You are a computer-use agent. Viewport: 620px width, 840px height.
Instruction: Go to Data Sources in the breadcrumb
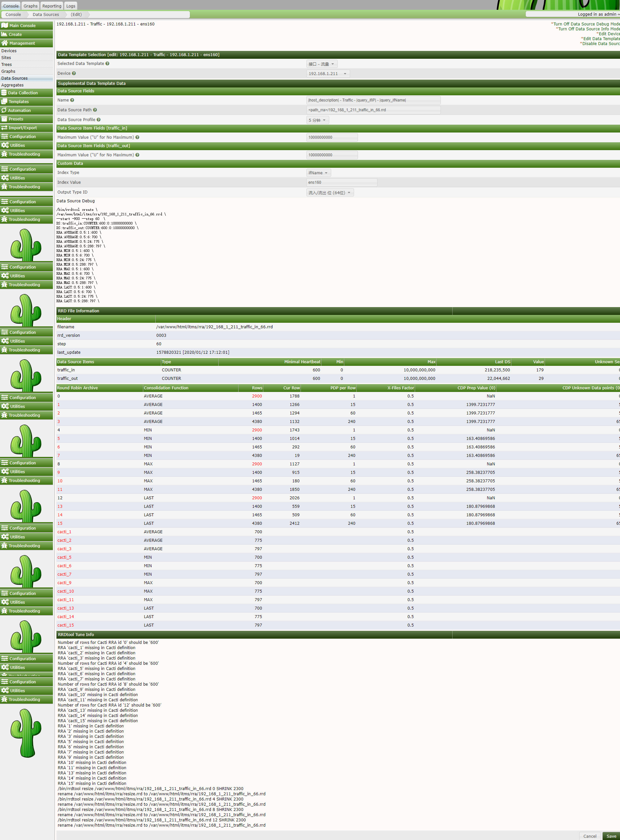tap(46, 15)
